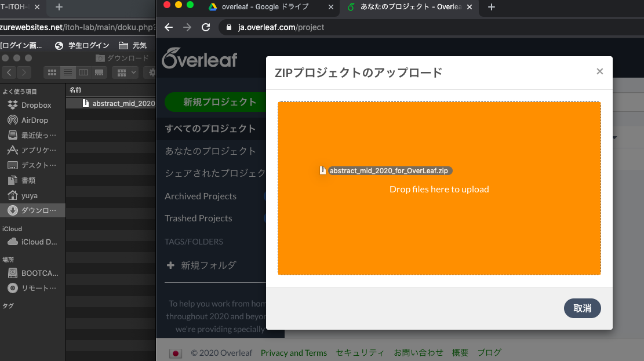
Task: Click the Japan flag language selector
Action: pos(176,353)
